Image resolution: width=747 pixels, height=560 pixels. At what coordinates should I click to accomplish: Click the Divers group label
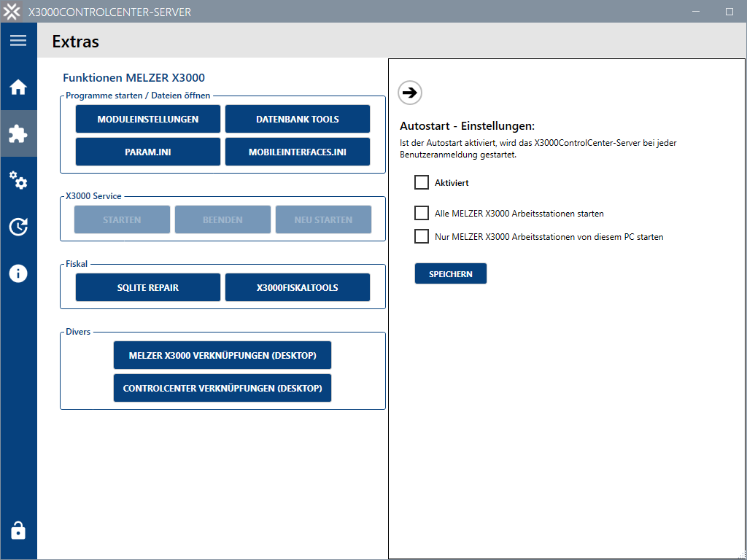78,332
